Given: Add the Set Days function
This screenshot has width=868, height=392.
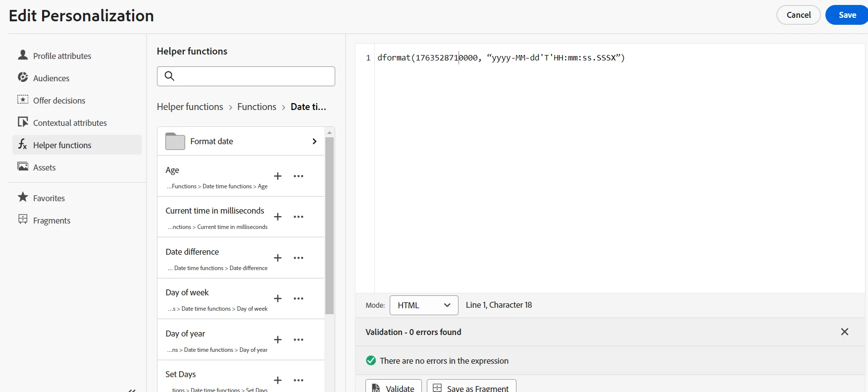Looking at the screenshot, I should 278,381.
